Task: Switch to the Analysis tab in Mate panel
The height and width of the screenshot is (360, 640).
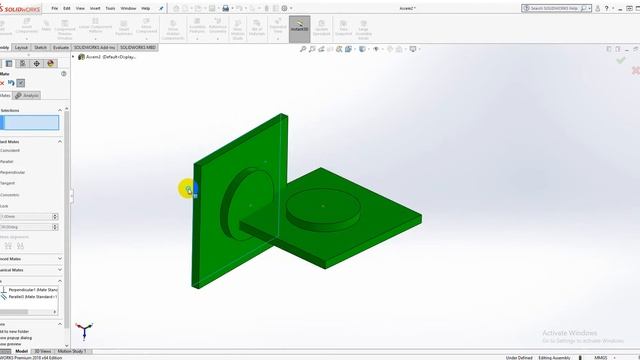Action: 27,96
